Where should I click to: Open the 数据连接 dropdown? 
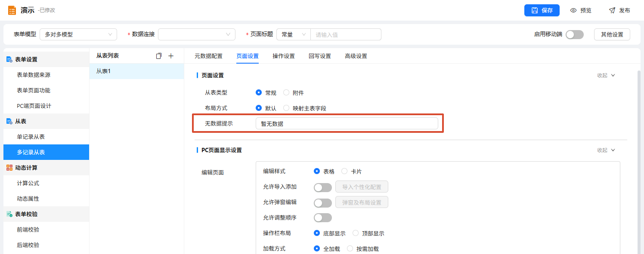click(x=197, y=34)
